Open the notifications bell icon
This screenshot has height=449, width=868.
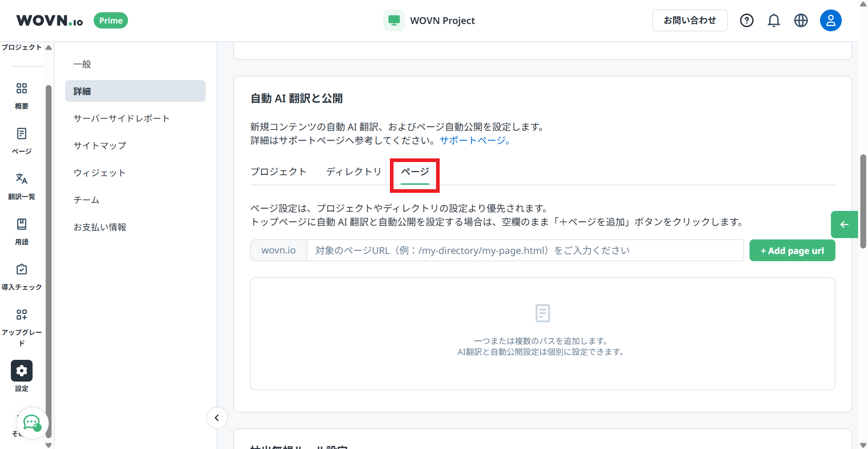click(x=774, y=20)
